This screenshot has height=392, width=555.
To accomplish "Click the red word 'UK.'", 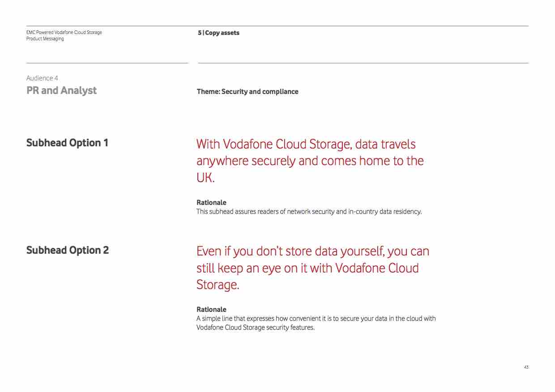I will pyautogui.click(x=205, y=178).
